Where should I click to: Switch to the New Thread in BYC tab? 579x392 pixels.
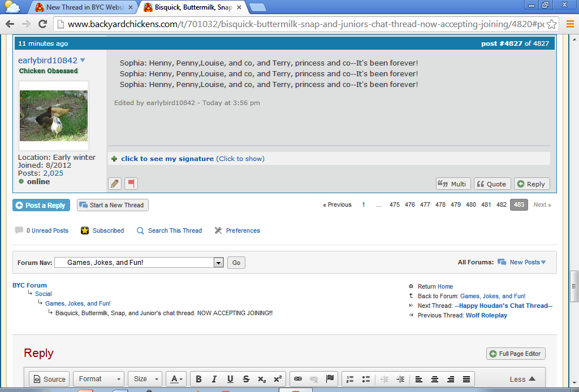(83, 7)
